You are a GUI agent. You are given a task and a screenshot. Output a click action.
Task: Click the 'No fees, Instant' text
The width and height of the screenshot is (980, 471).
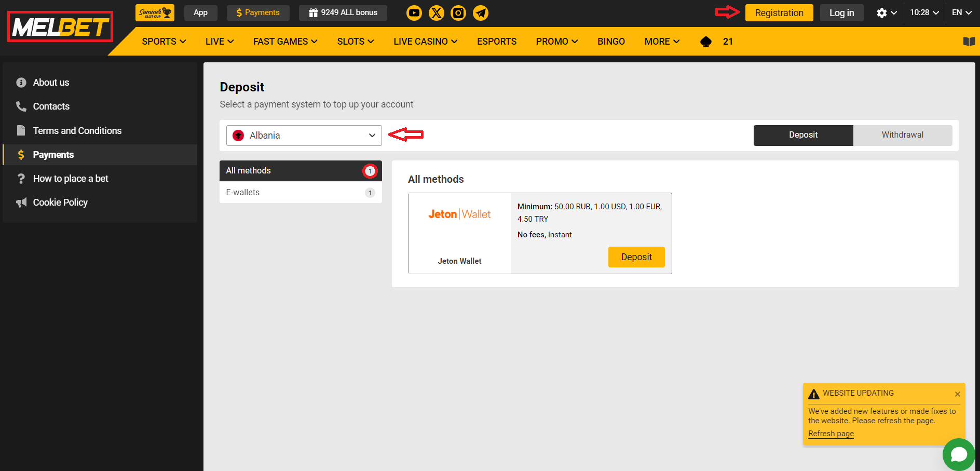pyautogui.click(x=545, y=235)
